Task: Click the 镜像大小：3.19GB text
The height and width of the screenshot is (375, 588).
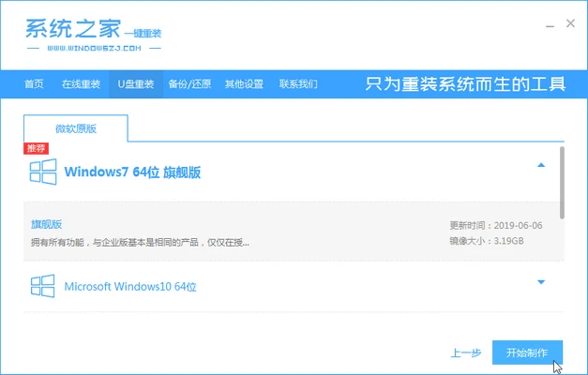Action: tap(487, 241)
